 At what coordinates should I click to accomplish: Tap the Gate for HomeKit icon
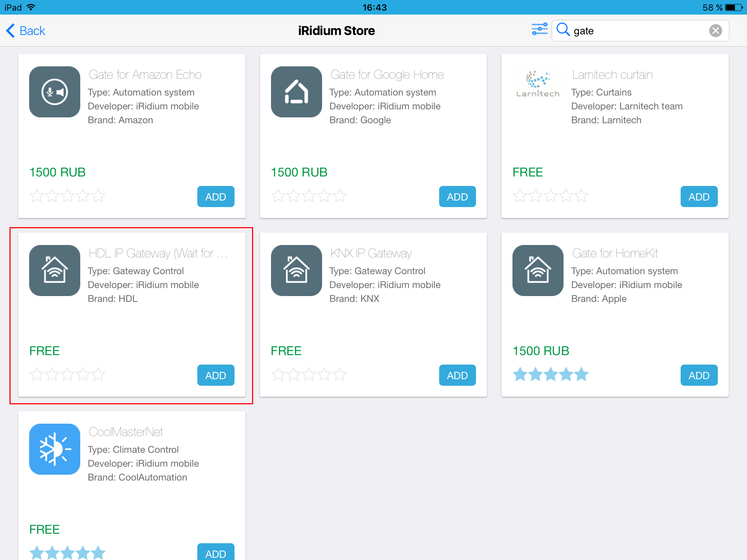pyautogui.click(x=538, y=271)
